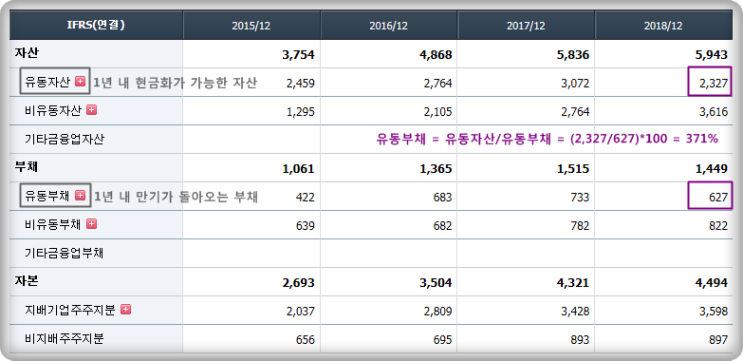Screen dimensions: 743x361
Task: Select 유동자산 value 2,459
Action: (300, 83)
